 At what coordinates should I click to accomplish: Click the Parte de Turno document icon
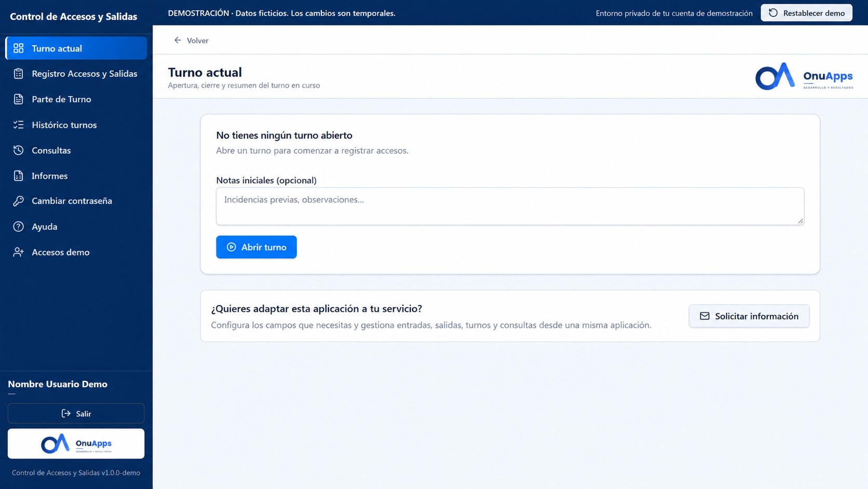point(19,99)
